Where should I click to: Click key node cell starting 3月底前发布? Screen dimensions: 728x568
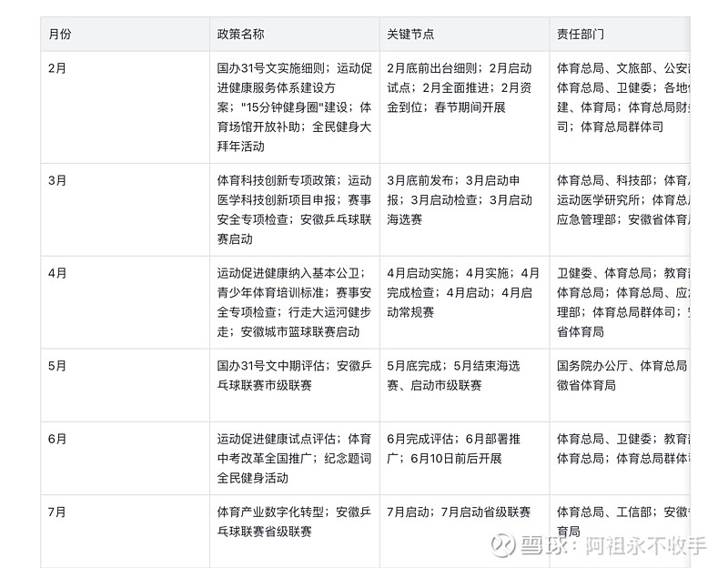click(x=464, y=209)
